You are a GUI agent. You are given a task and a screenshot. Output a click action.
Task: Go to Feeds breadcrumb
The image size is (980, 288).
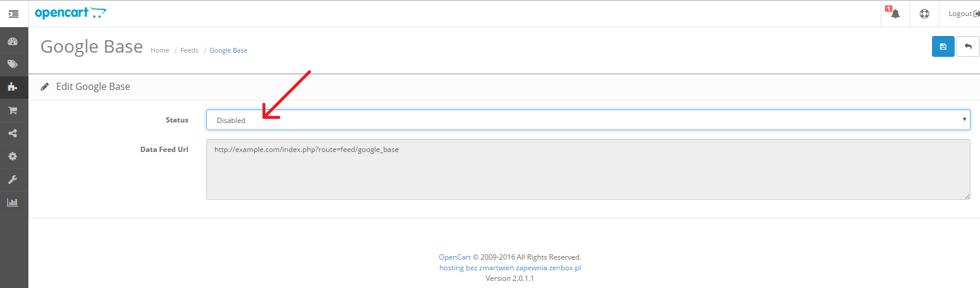[x=189, y=50]
